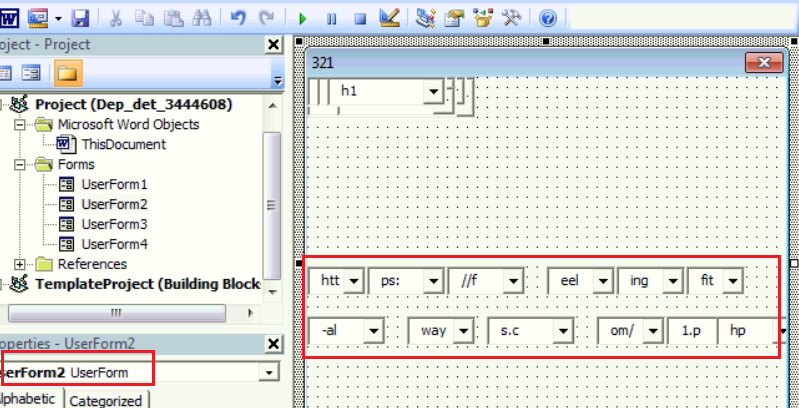Redo action with toolbar arrow
The height and width of the screenshot is (408, 799).
pyautogui.click(x=266, y=19)
